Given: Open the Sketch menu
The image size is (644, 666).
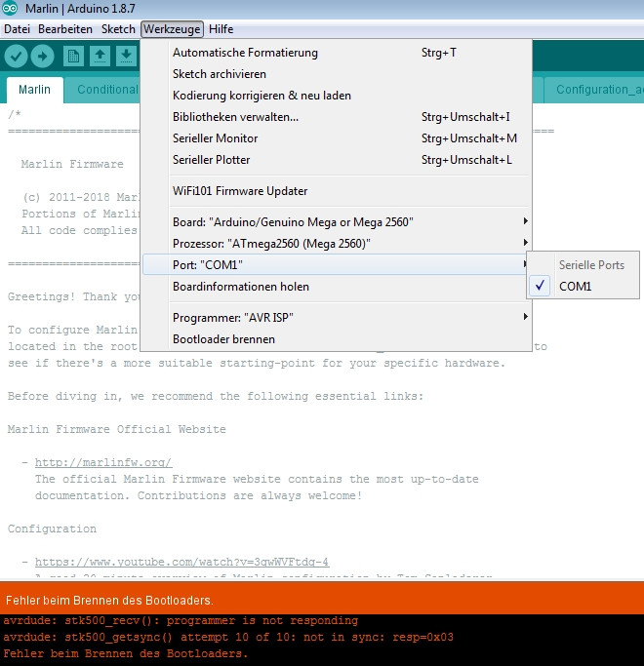Looking at the screenshot, I should (x=118, y=29).
